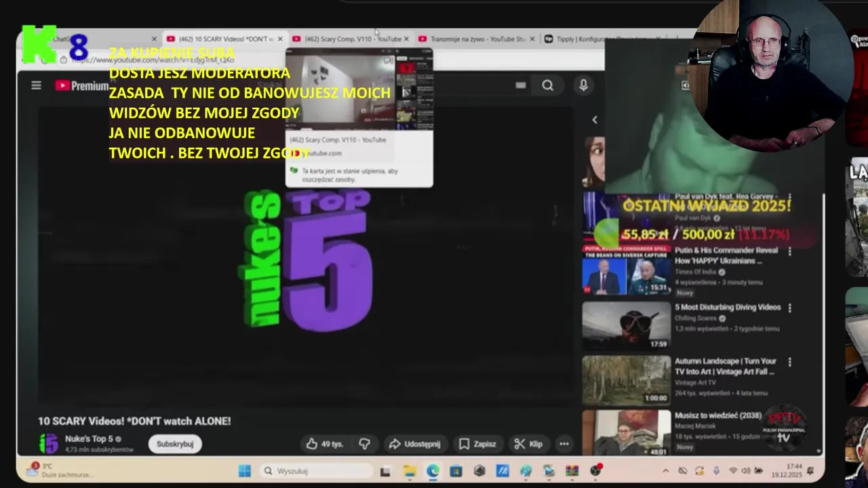Click the Times Of India channel name
Viewport: 868px width, 488px height.
pos(696,272)
